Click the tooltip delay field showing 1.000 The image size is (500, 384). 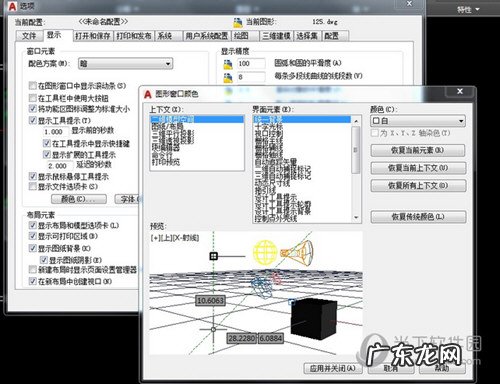click(56, 131)
